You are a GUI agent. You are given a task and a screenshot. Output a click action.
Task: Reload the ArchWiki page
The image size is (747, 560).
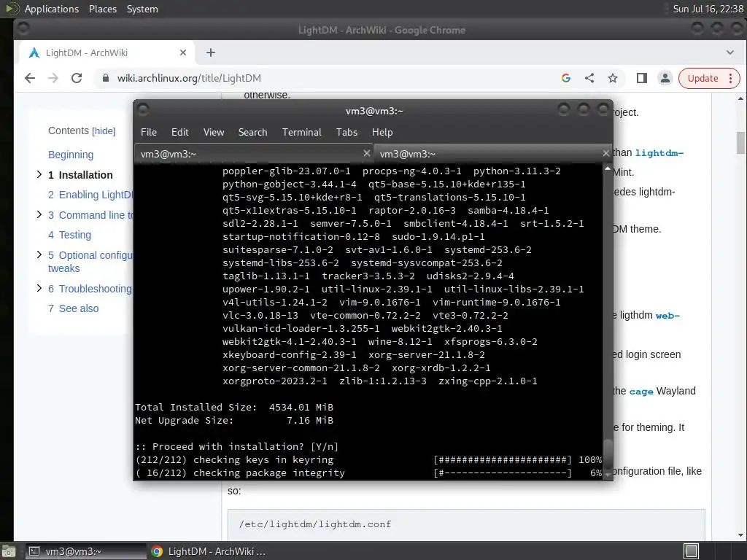76,78
